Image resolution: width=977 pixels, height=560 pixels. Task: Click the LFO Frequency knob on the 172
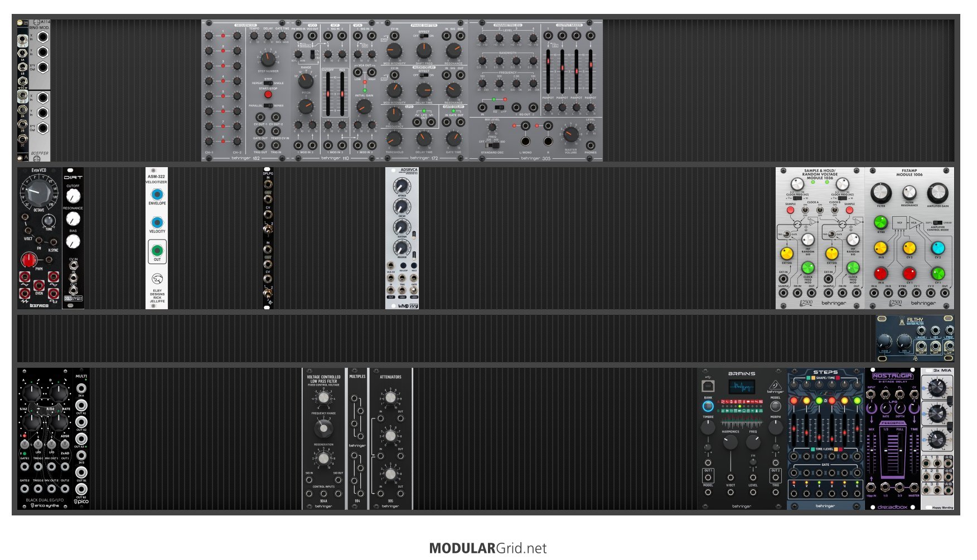click(x=394, y=114)
